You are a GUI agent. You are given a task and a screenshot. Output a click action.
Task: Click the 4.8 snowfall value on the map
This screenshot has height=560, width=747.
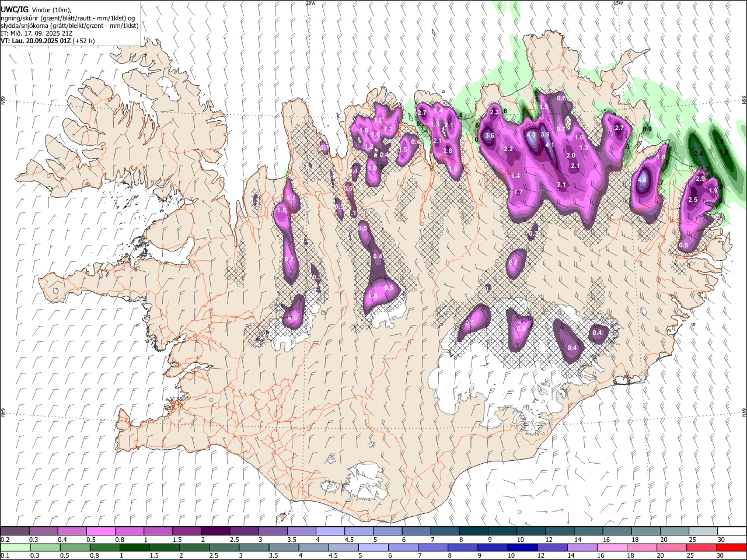point(531,134)
